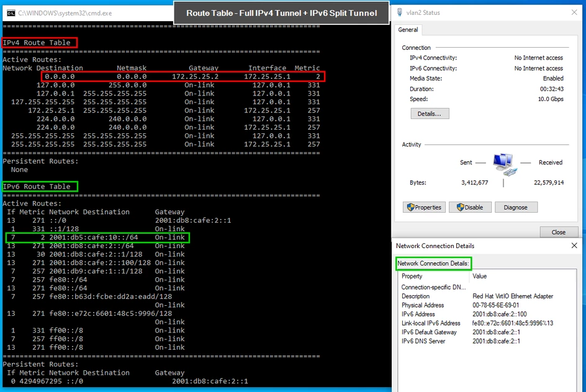
Task: Run Diagnose on vlan2 connection
Action: click(516, 207)
